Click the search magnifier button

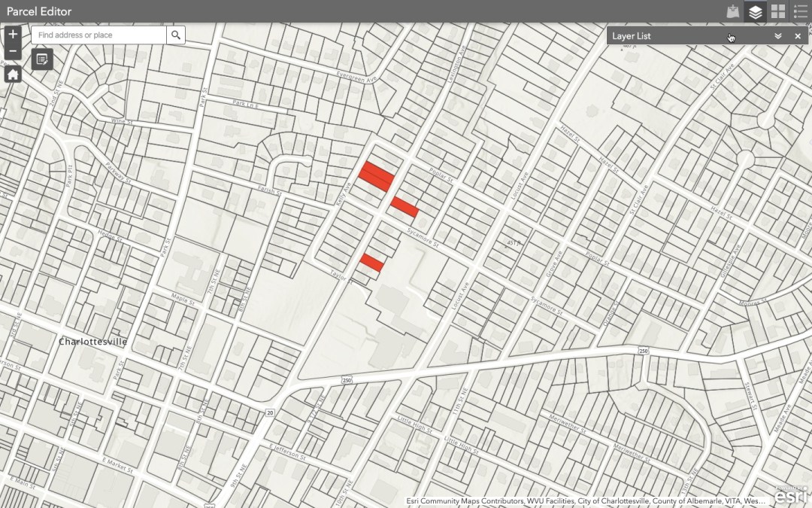coord(176,35)
